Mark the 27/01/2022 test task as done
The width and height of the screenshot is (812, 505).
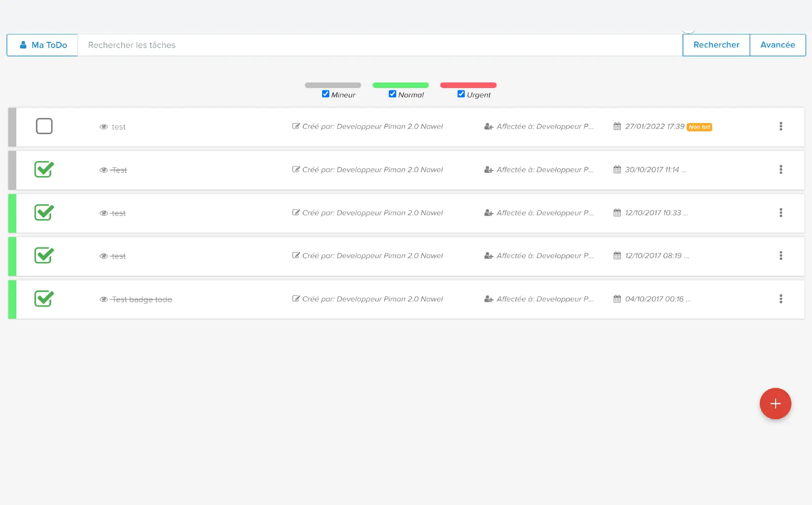tap(44, 126)
